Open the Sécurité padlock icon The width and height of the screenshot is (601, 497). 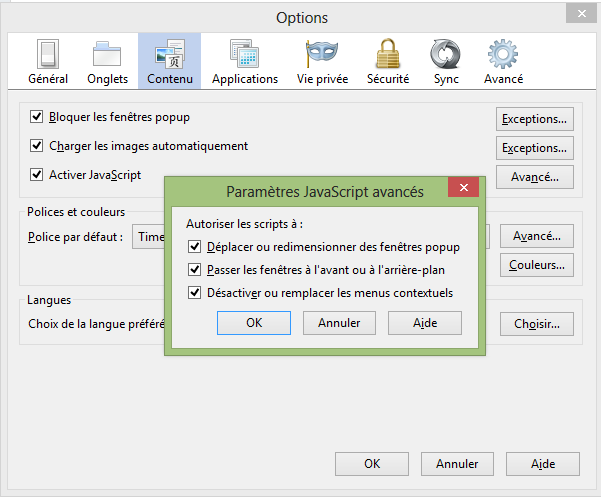pyautogui.click(x=388, y=54)
